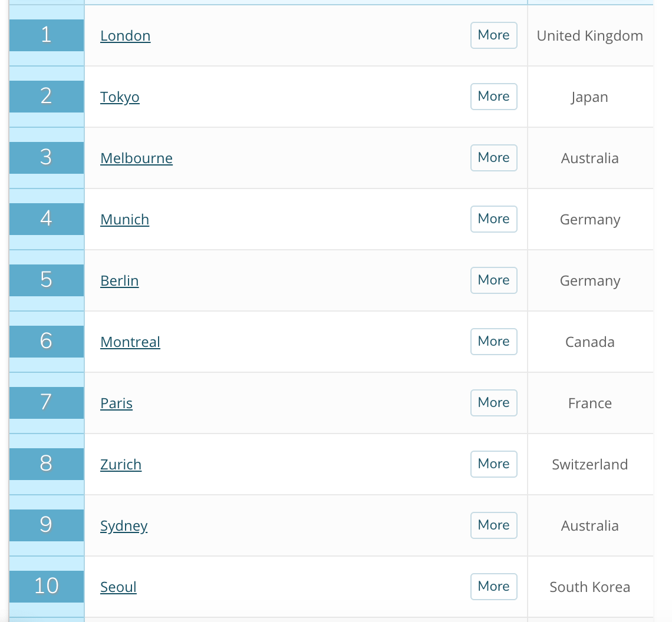Open the Berlin city link
This screenshot has width=672, height=622.
point(119,281)
